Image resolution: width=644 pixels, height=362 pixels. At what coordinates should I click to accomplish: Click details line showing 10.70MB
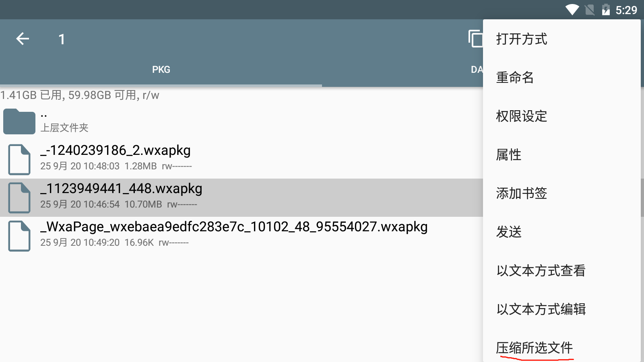click(x=119, y=204)
